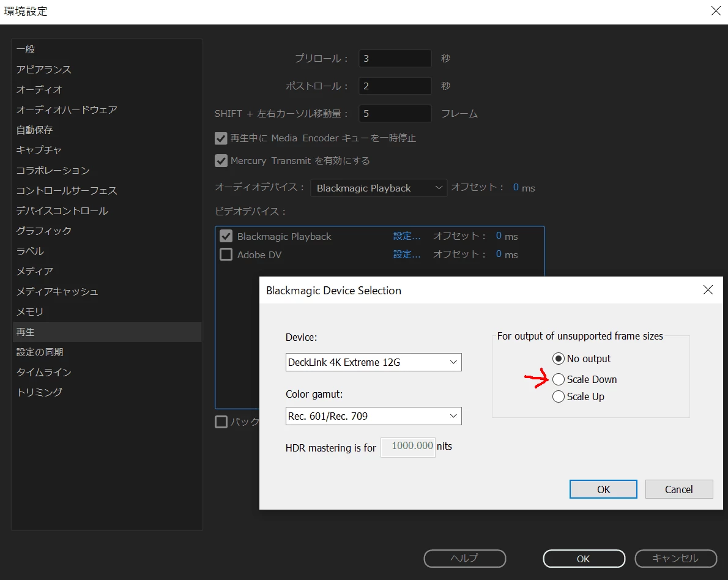The width and height of the screenshot is (728, 580).
Task: Enable the Adobe DV video device
Action: pos(226,255)
